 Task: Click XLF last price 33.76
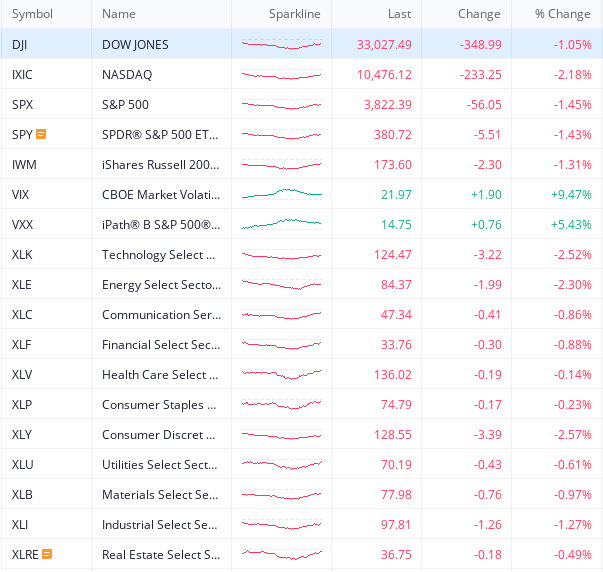pos(396,344)
